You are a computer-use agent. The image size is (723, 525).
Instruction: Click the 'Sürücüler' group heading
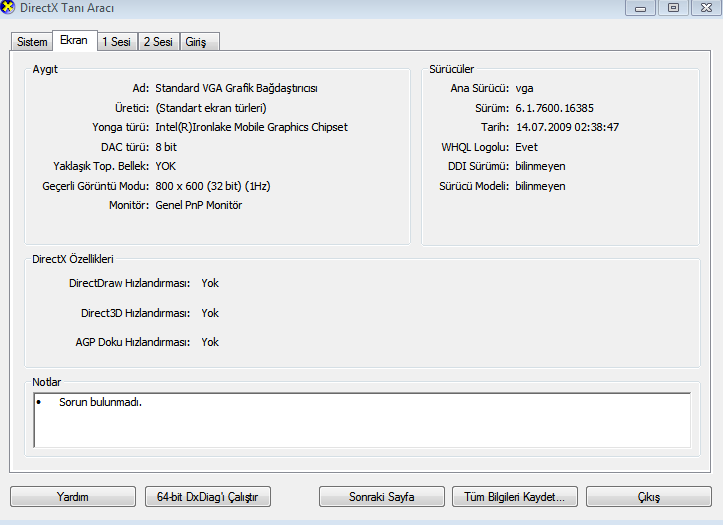[451, 69]
